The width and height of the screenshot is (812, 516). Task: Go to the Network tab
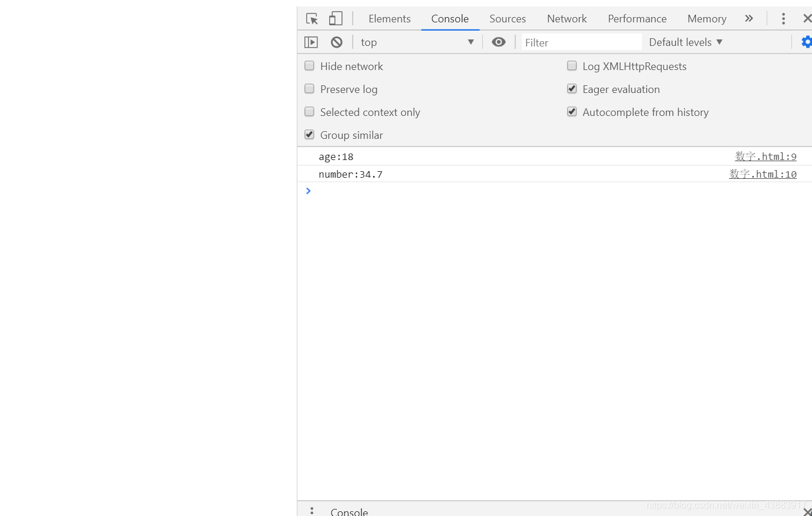(567, 19)
